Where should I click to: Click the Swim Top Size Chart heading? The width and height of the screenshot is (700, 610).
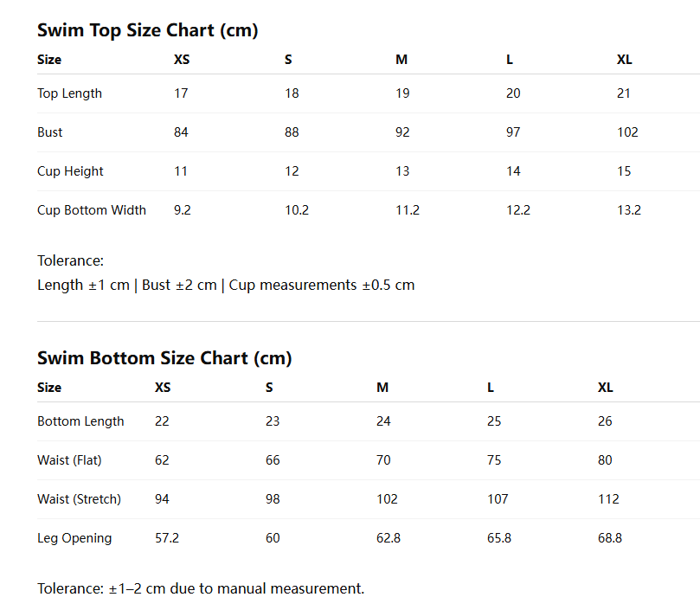pyautogui.click(x=147, y=30)
